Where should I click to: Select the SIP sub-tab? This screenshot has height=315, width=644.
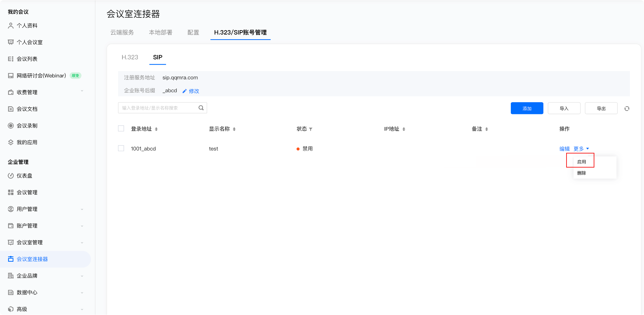pos(158,57)
